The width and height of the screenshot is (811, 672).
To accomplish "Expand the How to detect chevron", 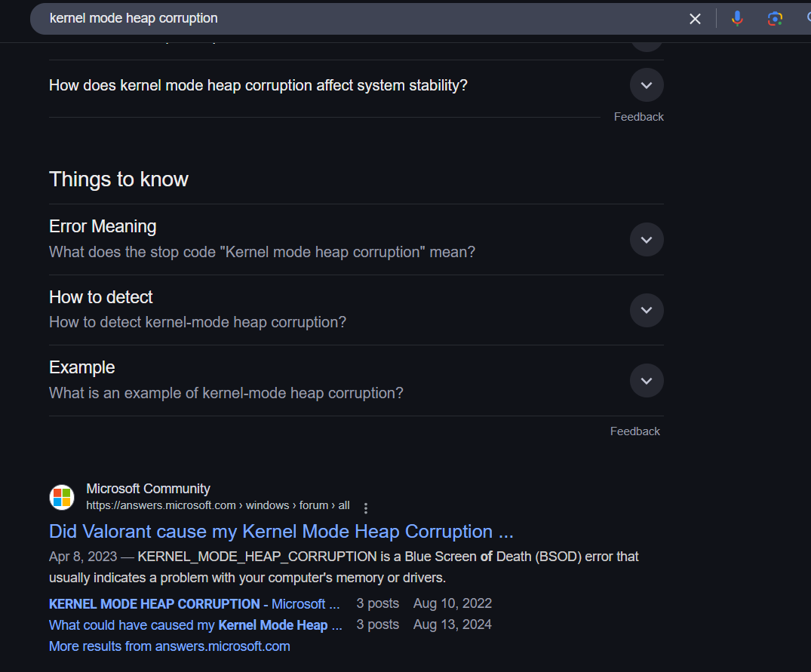I will click(x=646, y=310).
